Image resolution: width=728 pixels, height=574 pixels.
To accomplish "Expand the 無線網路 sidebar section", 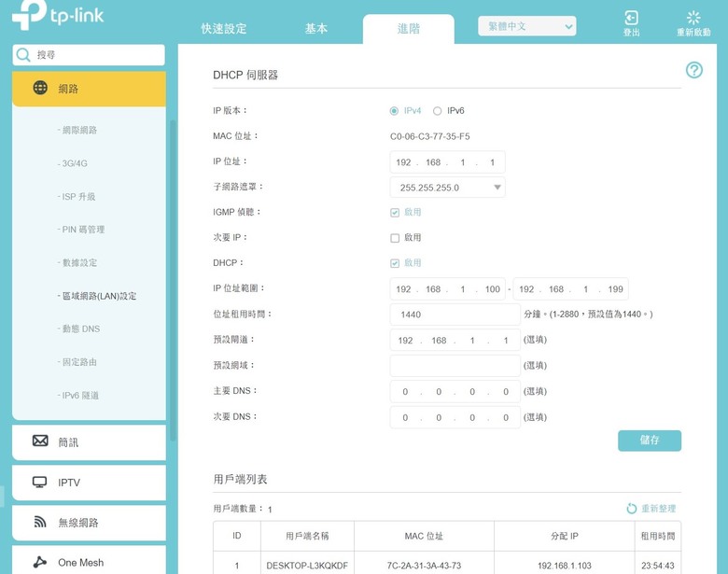I will pos(89,523).
